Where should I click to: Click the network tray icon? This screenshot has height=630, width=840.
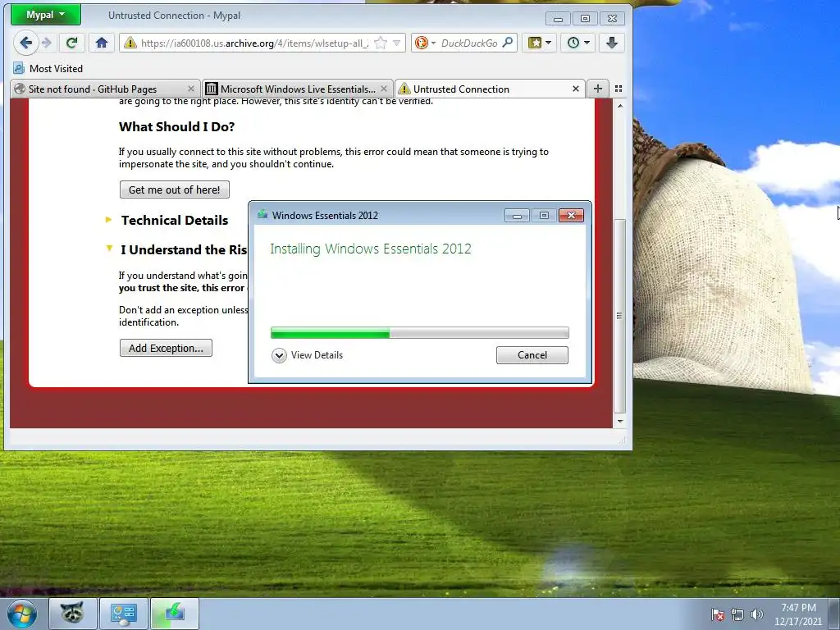point(737,614)
